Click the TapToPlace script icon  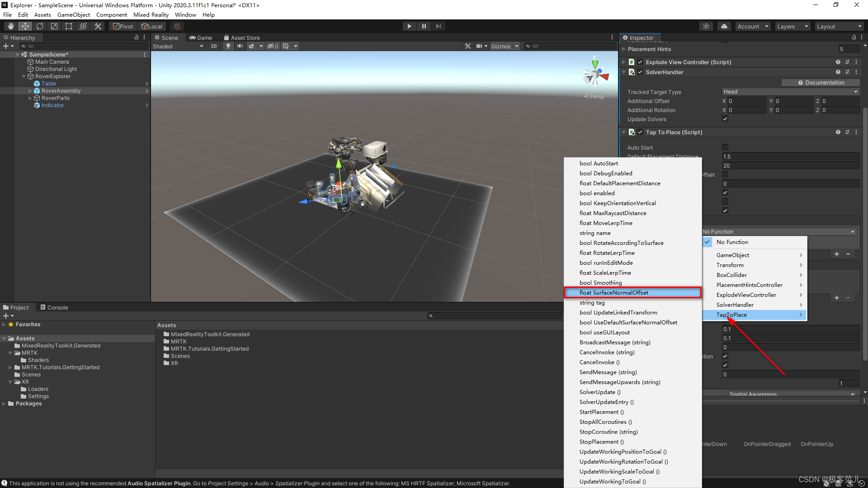click(634, 131)
